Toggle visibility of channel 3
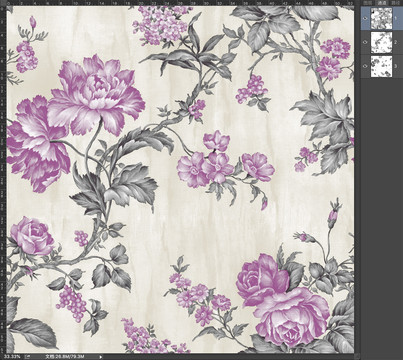The image size is (403, 360). 365,66
